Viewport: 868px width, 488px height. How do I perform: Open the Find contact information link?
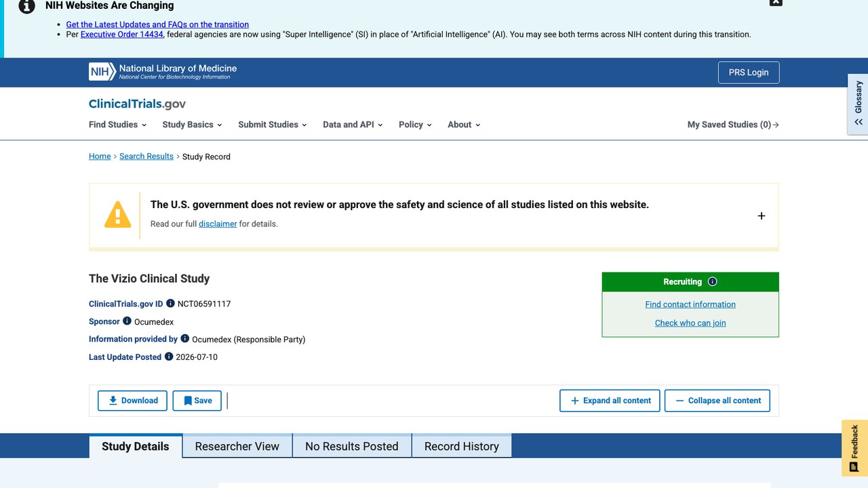(x=690, y=304)
